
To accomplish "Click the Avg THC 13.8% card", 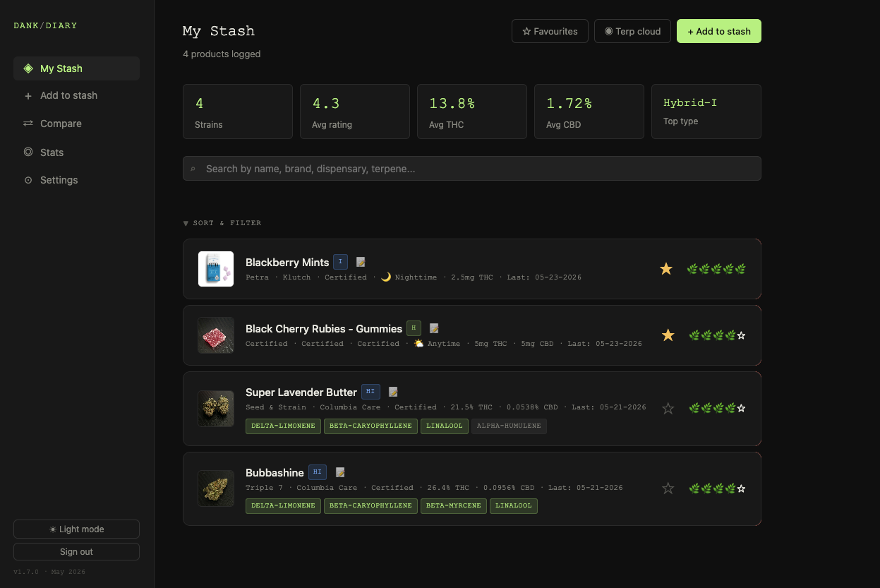I will (x=472, y=112).
